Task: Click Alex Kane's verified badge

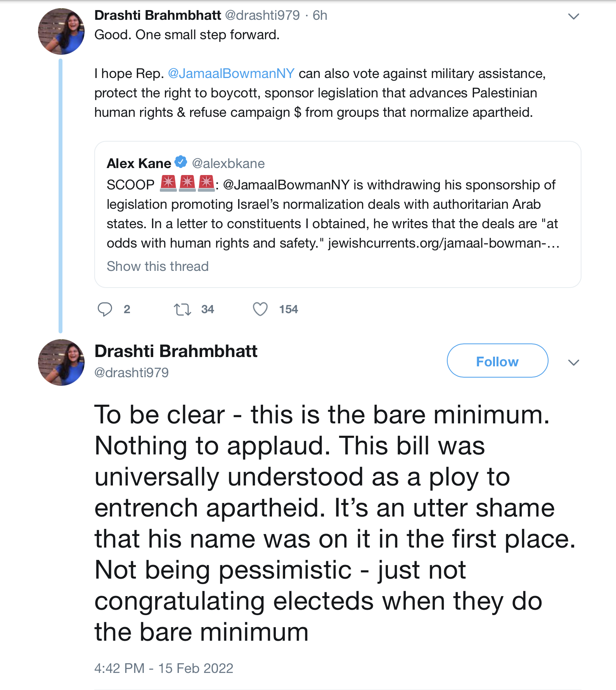Action: [181, 162]
